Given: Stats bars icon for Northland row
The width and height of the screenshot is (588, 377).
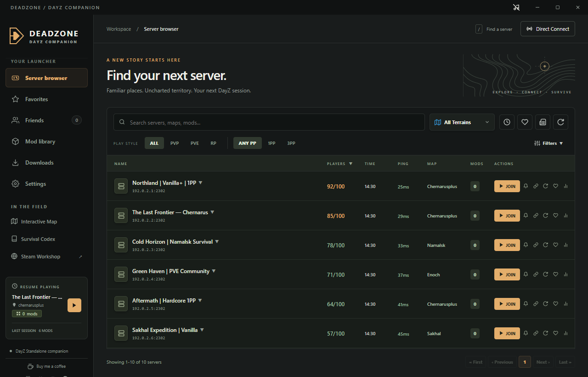Looking at the screenshot, I should point(565,186).
